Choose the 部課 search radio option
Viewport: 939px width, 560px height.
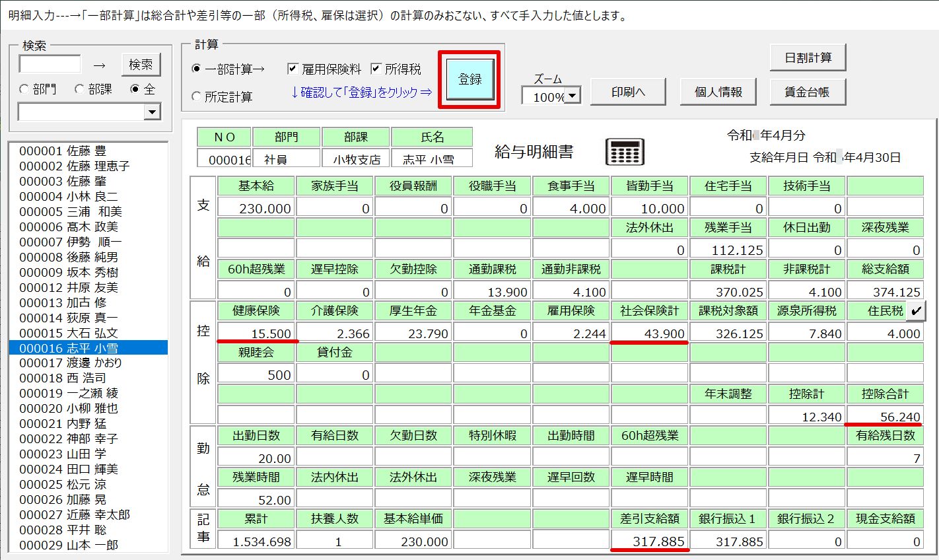coord(79,89)
